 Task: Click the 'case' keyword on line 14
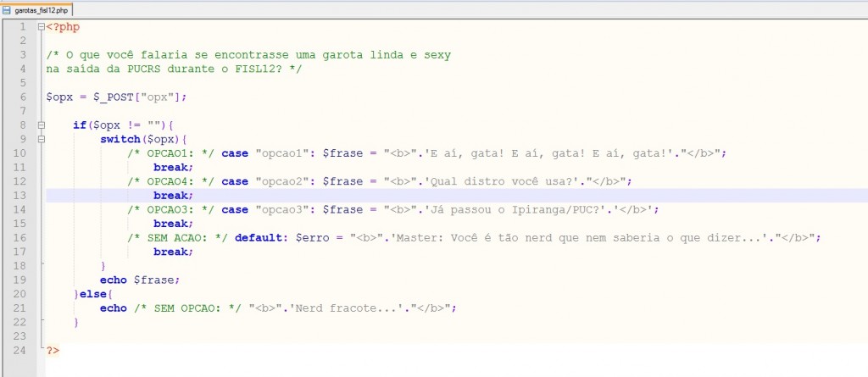(235, 210)
